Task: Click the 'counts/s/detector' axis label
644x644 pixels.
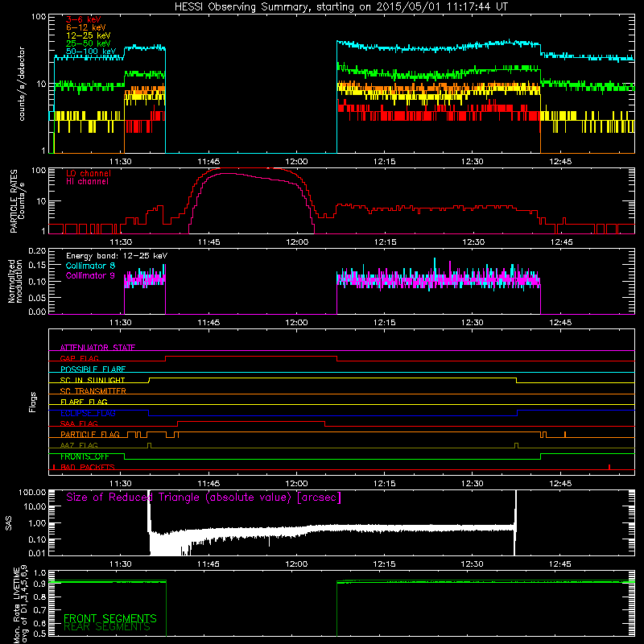Action: (x=22, y=84)
